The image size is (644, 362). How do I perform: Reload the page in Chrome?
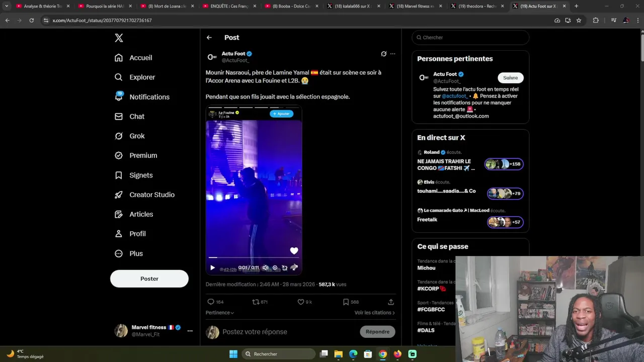point(31,21)
